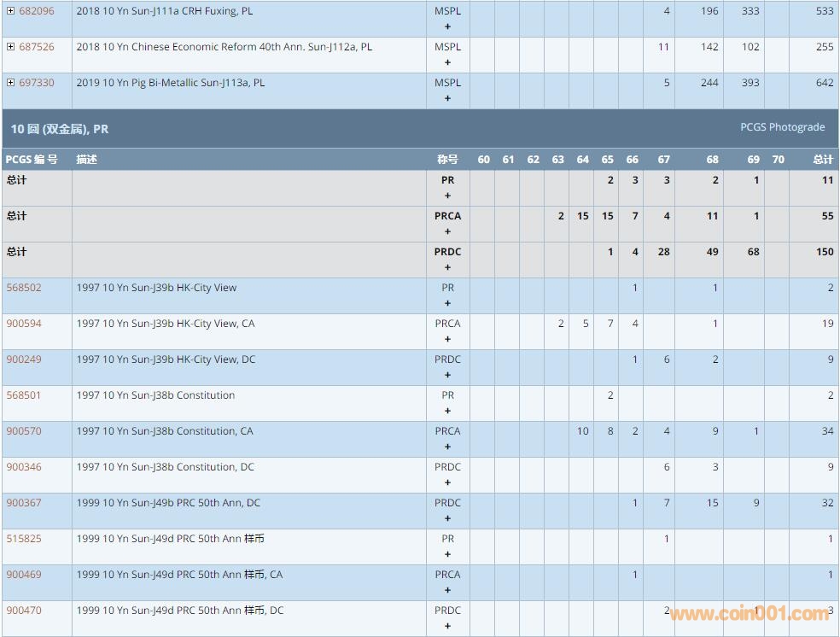Click coin number 515825

pyautogui.click(x=24, y=539)
